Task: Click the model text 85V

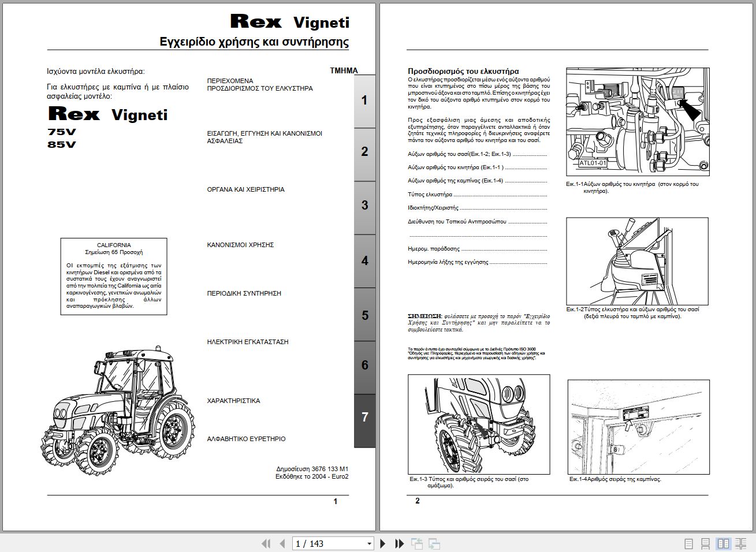Action: pos(62,144)
